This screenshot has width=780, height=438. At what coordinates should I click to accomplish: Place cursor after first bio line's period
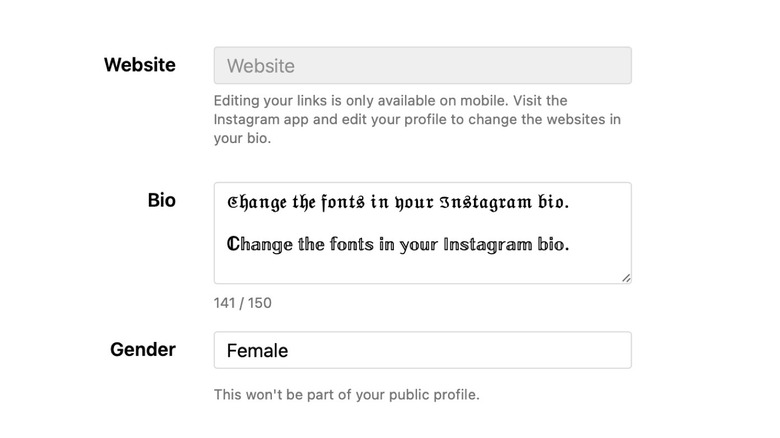571,203
